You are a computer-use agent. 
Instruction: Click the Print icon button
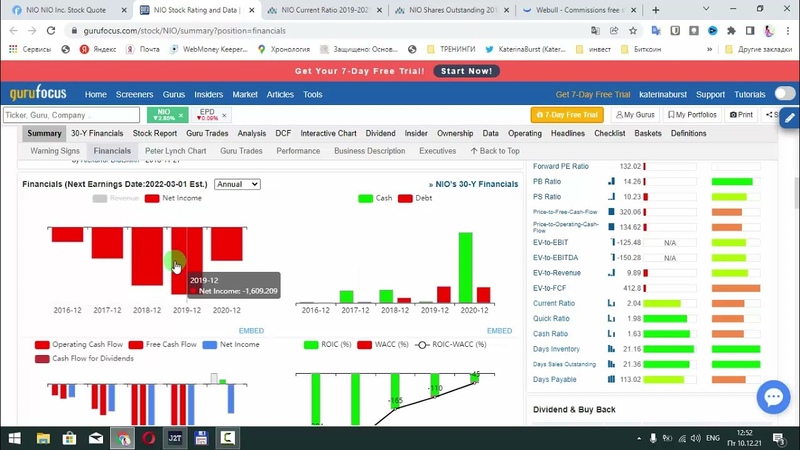pos(741,115)
